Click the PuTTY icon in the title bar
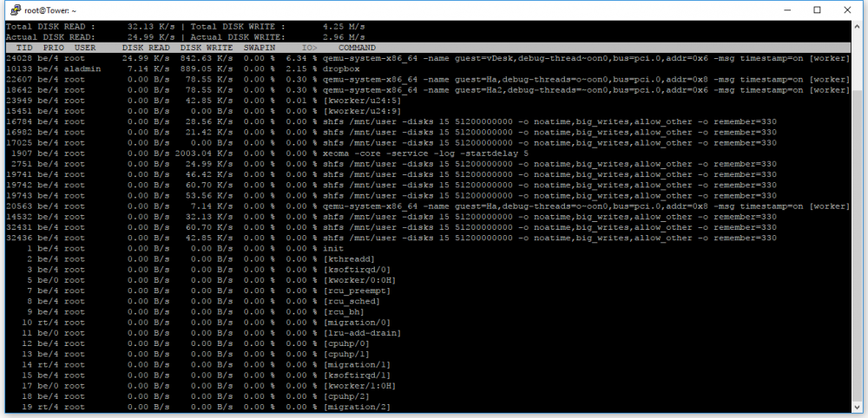The image size is (868, 418). [16, 10]
